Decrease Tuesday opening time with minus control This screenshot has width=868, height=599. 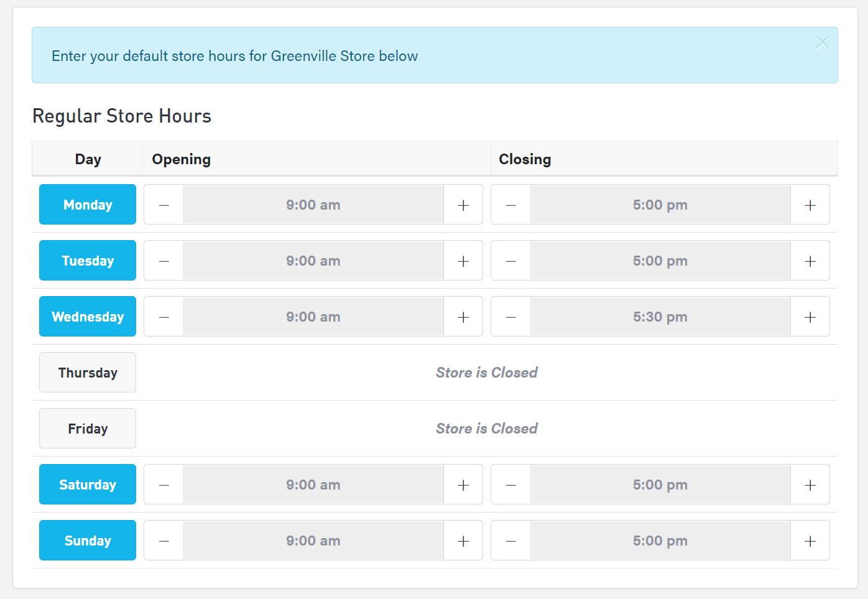coord(163,260)
